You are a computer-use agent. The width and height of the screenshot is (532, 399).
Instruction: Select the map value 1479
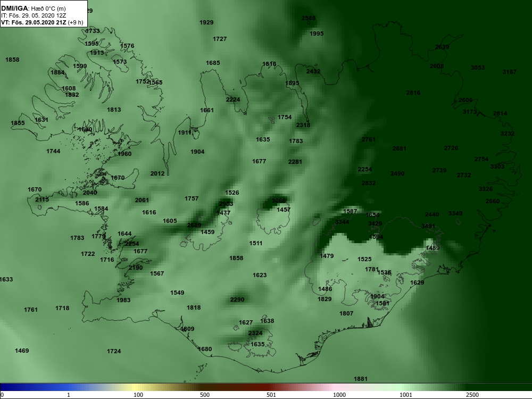point(327,256)
